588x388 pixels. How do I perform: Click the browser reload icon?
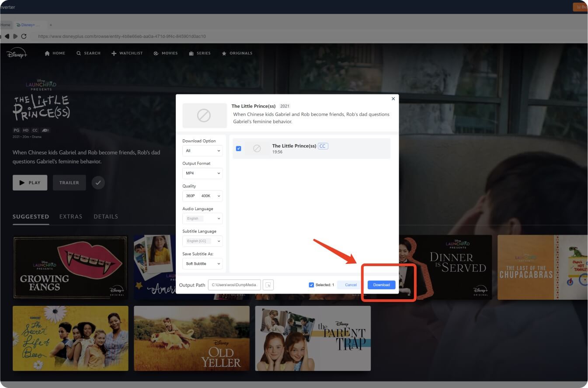[24, 36]
